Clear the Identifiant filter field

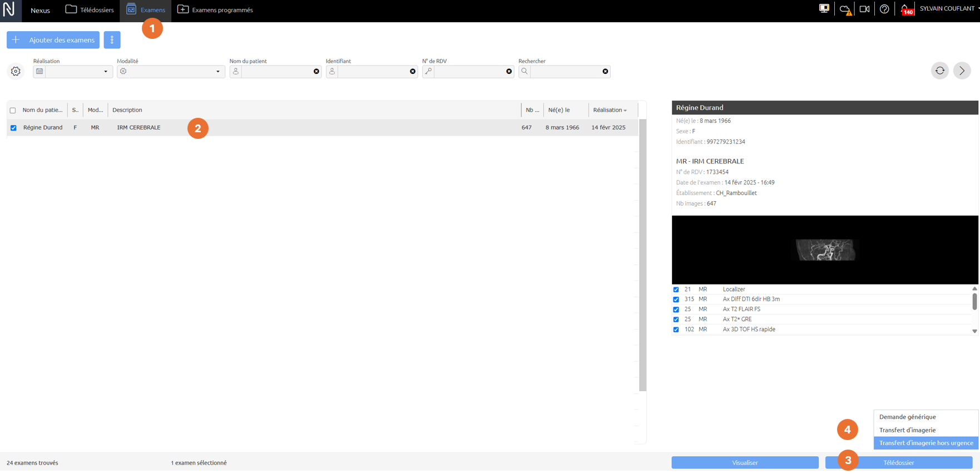click(x=413, y=72)
